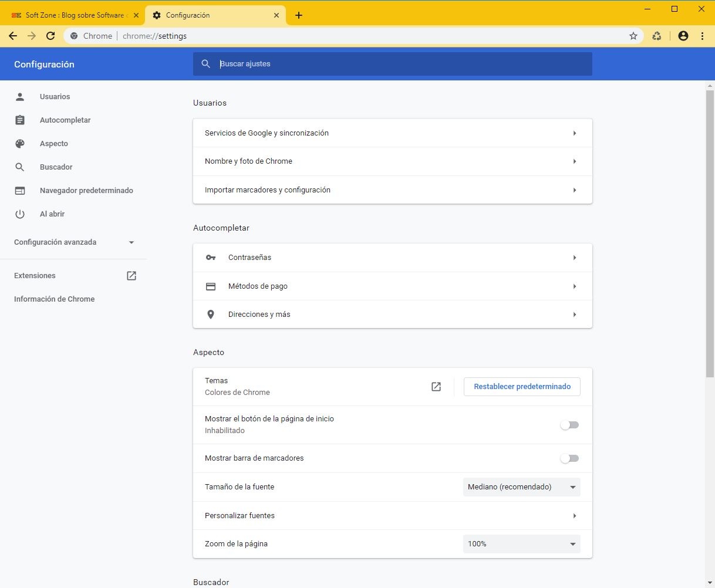Open Chrome themes store external link icon
The width and height of the screenshot is (715, 588).
coord(436,387)
